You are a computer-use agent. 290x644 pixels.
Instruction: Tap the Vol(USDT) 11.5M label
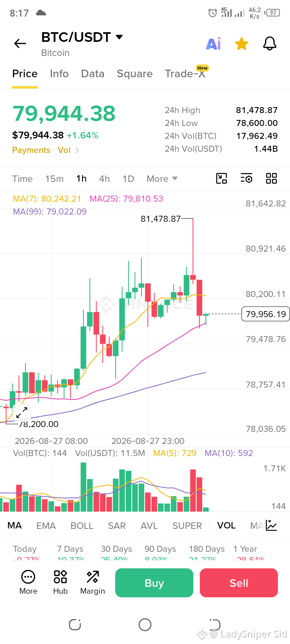tap(110, 453)
